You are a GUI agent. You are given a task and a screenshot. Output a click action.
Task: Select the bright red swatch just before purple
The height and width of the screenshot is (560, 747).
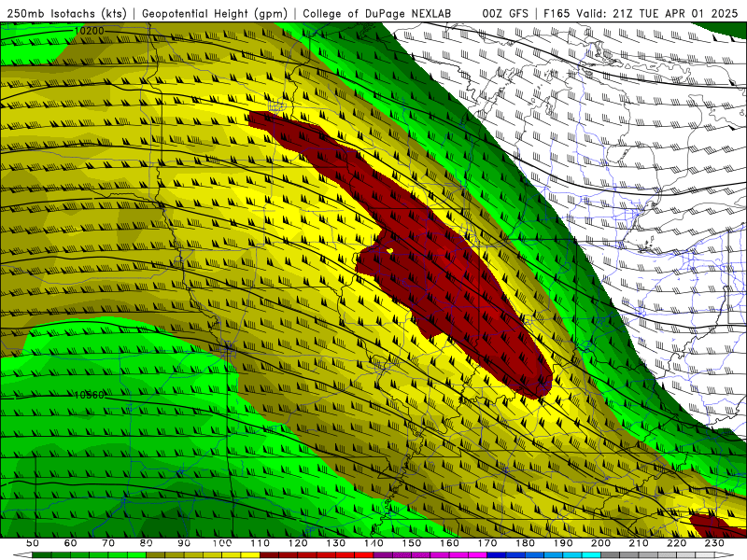coord(364,555)
